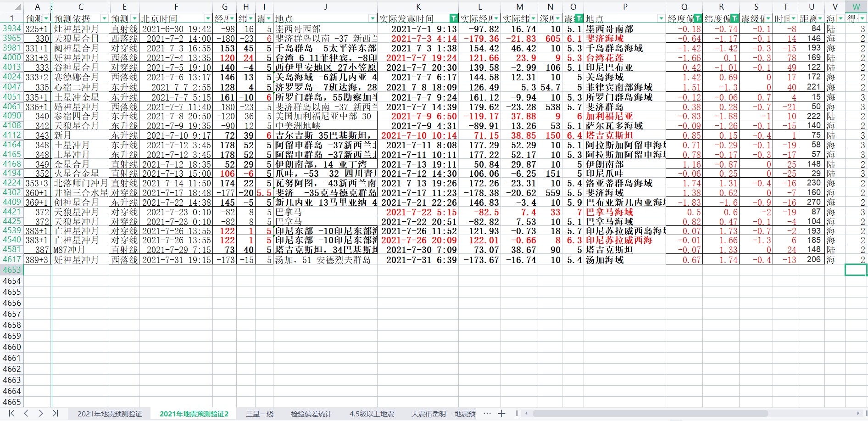868x421 pixels.
Task: Open filter dropdown for column J 地点
Action: coord(373,18)
